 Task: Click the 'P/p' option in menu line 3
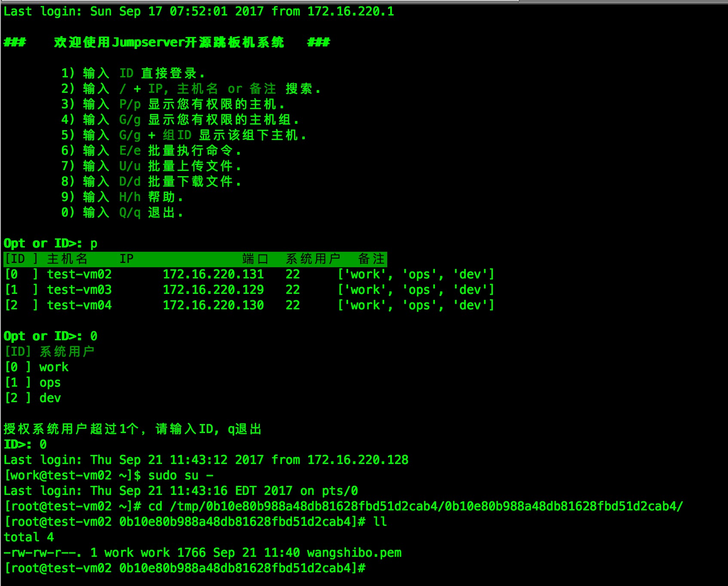130,104
